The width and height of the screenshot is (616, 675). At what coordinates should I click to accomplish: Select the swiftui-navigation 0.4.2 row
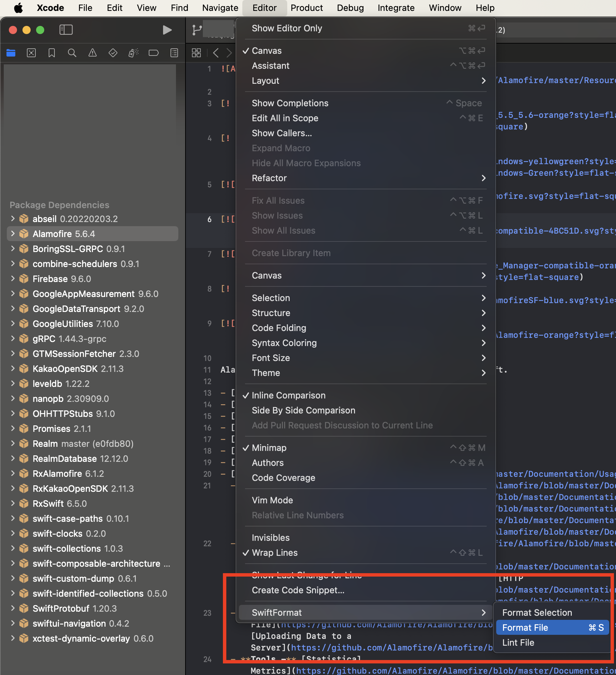[93, 624]
